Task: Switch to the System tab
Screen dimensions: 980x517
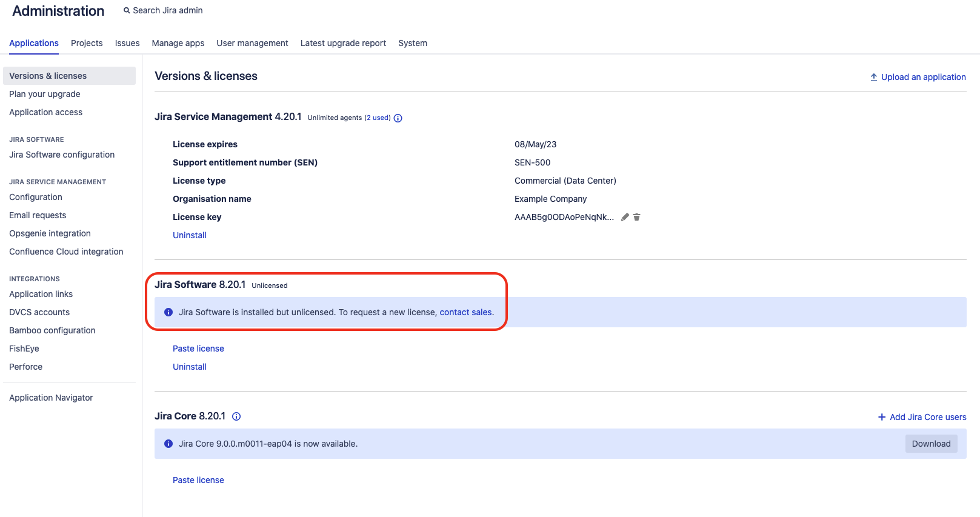Action: pos(413,43)
